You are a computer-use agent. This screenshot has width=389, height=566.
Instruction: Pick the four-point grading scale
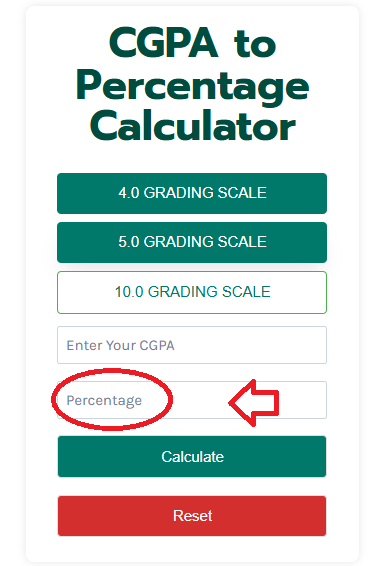click(192, 193)
